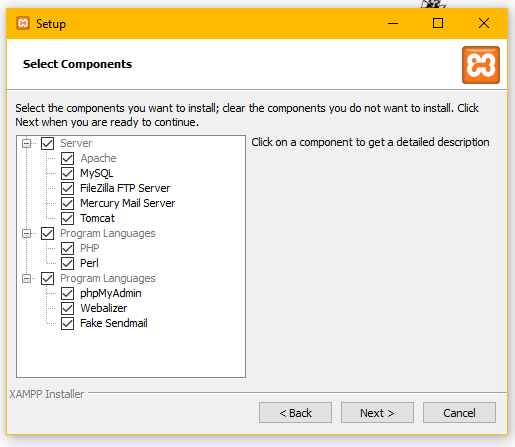The image size is (515, 447).
Task: Uncheck FileZilla FTP Server checkbox
Action: coord(67,188)
